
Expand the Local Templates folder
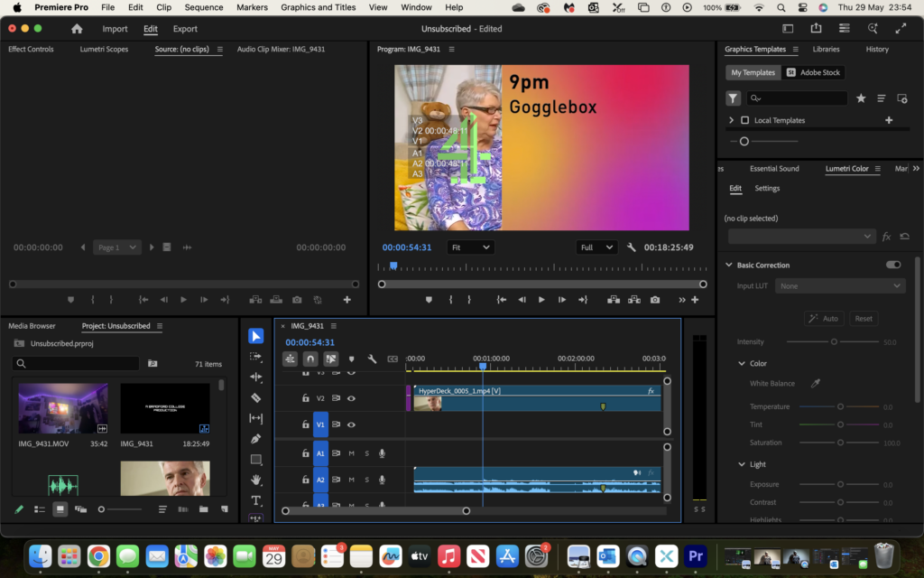click(731, 120)
